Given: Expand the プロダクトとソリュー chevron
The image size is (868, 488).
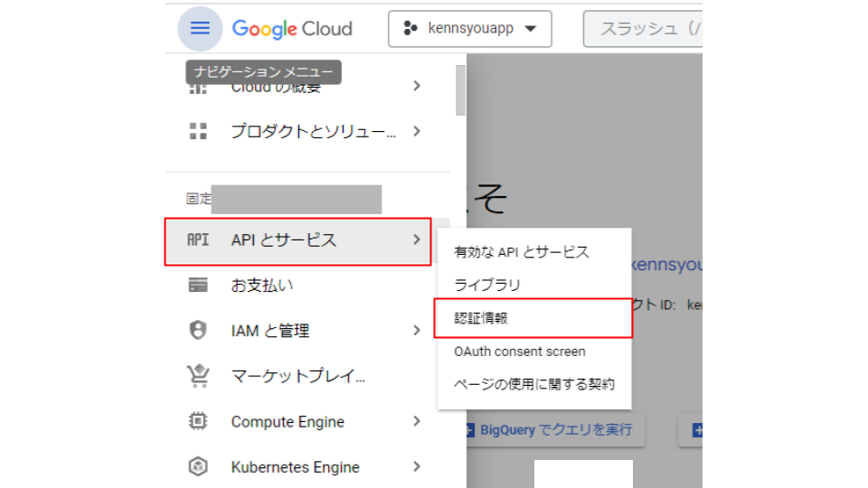Looking at the screenshot, I should point(417,131).
